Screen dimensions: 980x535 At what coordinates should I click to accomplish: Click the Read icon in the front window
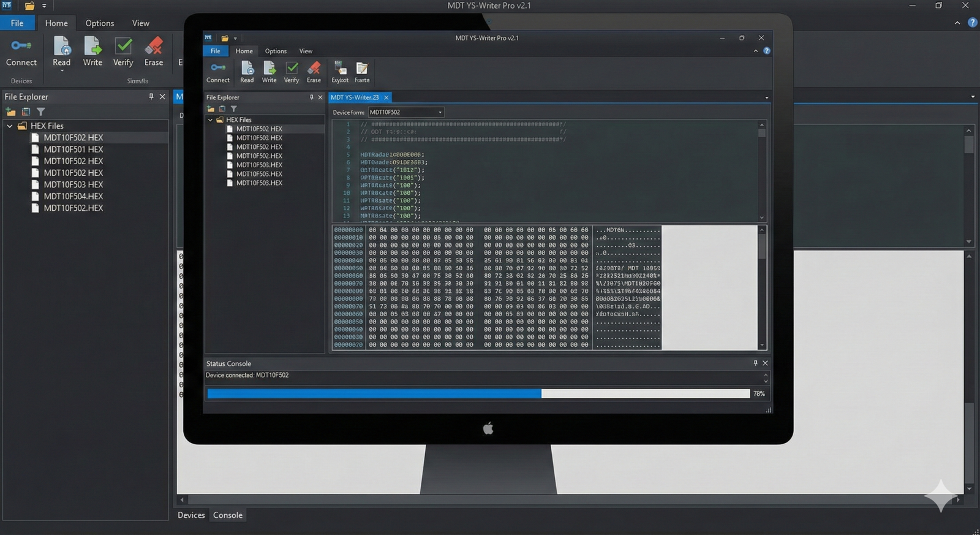247,67
